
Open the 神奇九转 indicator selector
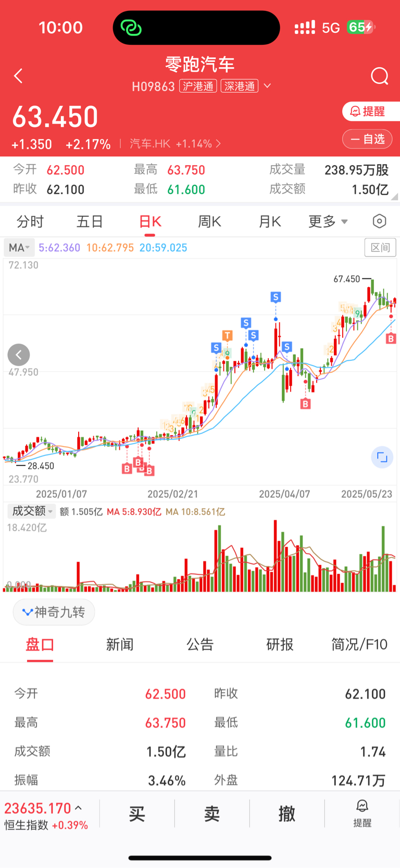(x=54, y=612)
